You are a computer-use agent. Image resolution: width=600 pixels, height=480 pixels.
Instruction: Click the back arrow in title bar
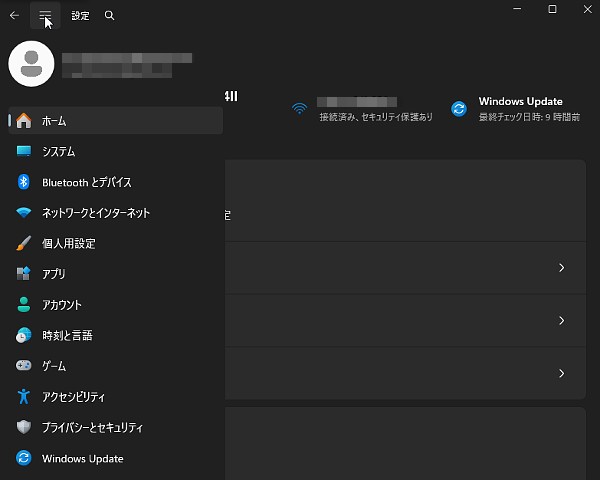[14, 16]
